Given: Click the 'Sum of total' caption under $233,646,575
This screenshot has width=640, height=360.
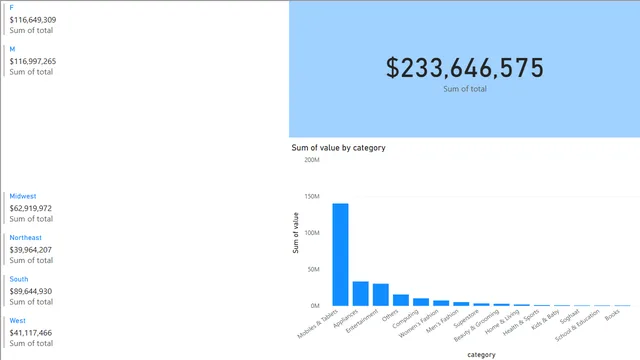Looking at the screenshot, I should tap(465, 89).
